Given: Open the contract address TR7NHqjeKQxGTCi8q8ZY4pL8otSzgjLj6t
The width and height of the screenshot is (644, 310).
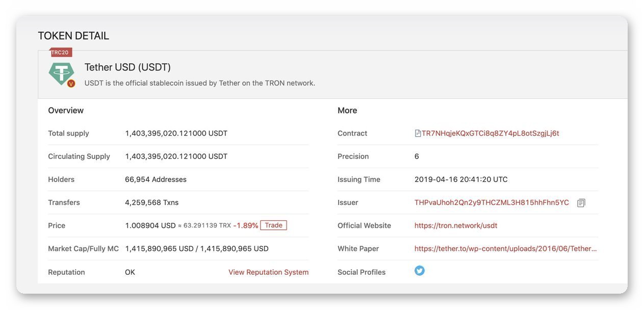Looking at the screenshot, I should pos(490,134).
